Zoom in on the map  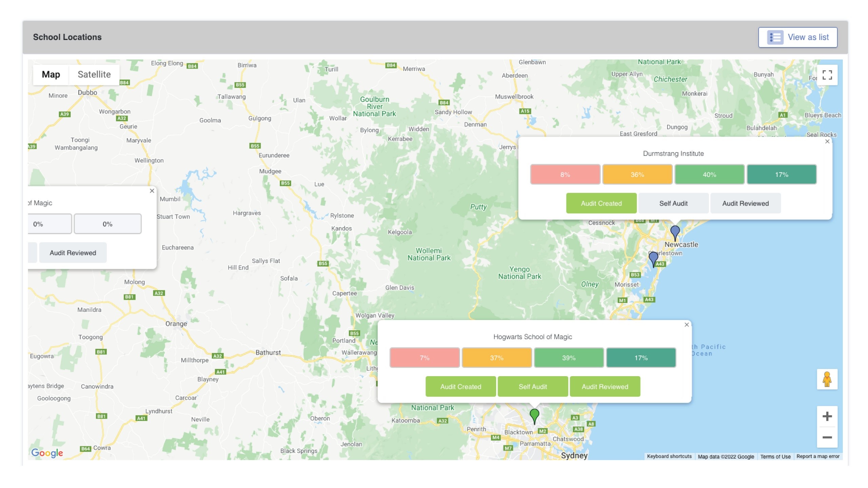(827, 416)
